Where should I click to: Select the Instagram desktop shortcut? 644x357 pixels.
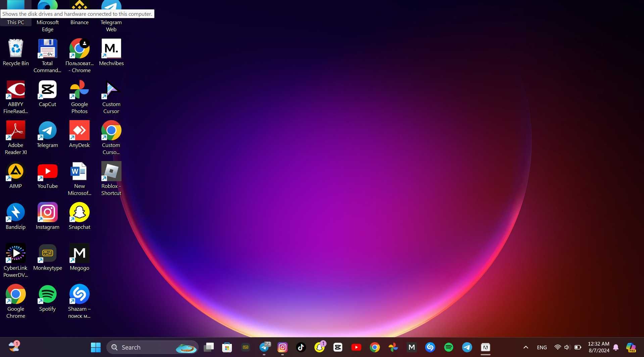click(x=48, y=216)
